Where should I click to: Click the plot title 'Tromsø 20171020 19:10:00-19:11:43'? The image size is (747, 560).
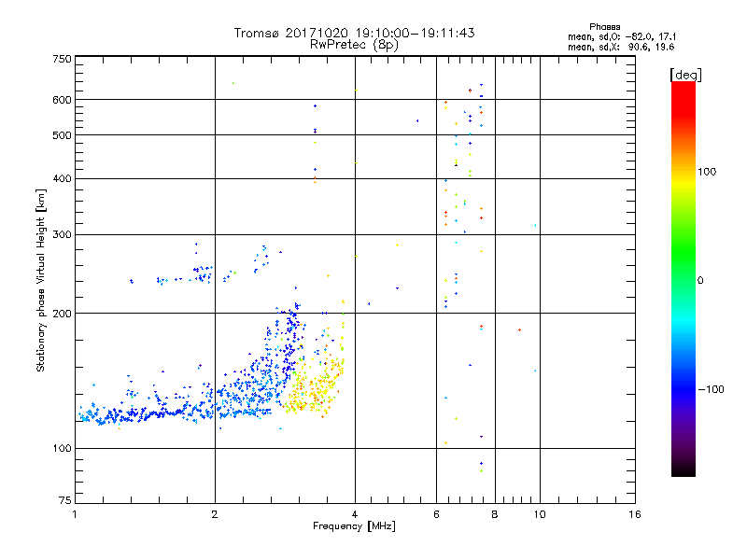tap(354, 33)
